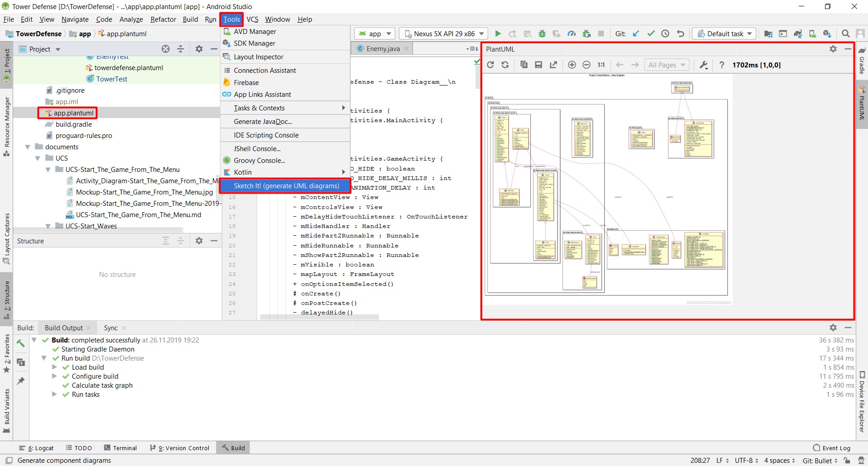Open the app run configuration dropdown
Viewport: 868px width, 466px height.
point(375,33)
